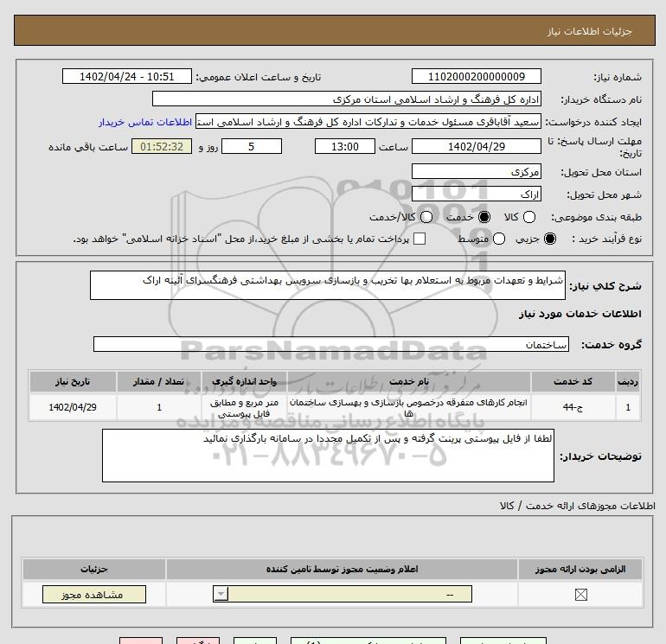
Task: Click the ساعت باقی مانده label
Action: [x=88, y=147]
